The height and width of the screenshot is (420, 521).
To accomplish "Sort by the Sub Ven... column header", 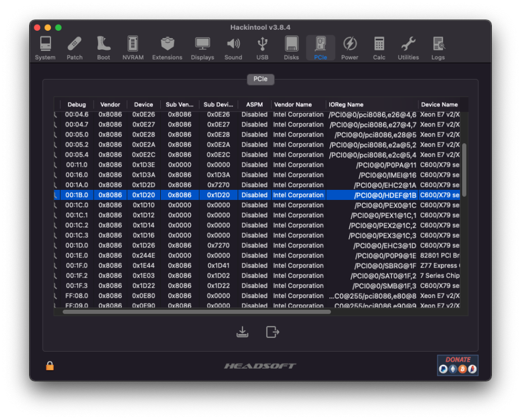I will click(179, 105).
